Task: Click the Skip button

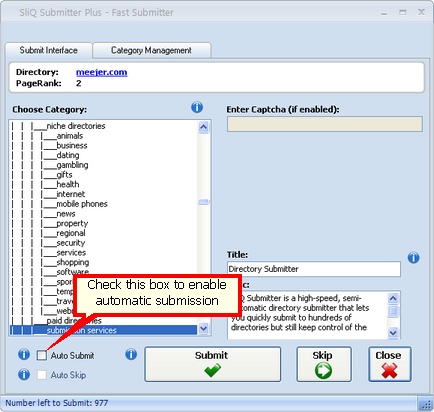Action: point(324,364)
